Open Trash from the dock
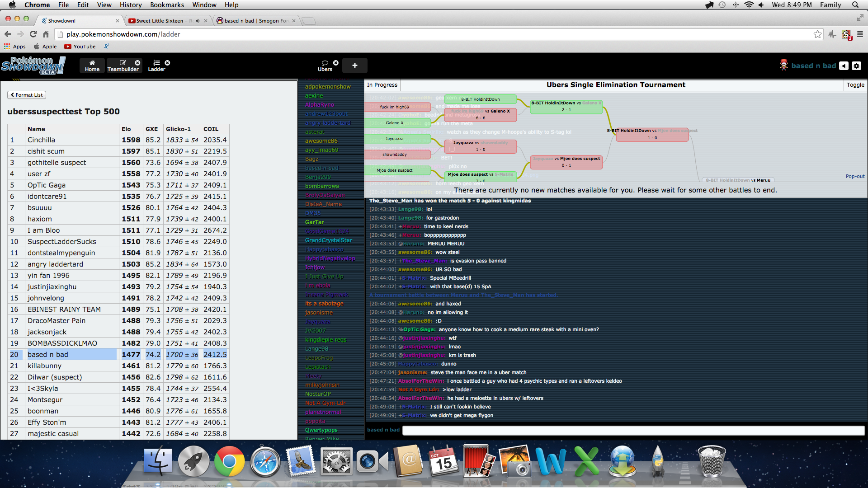 (x=712, y=461)
